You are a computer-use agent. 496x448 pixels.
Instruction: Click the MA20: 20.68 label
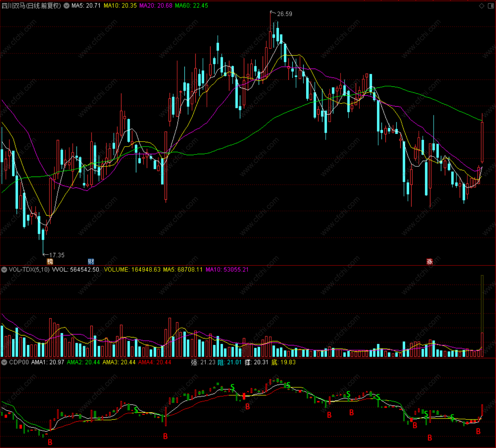[156, 6]
